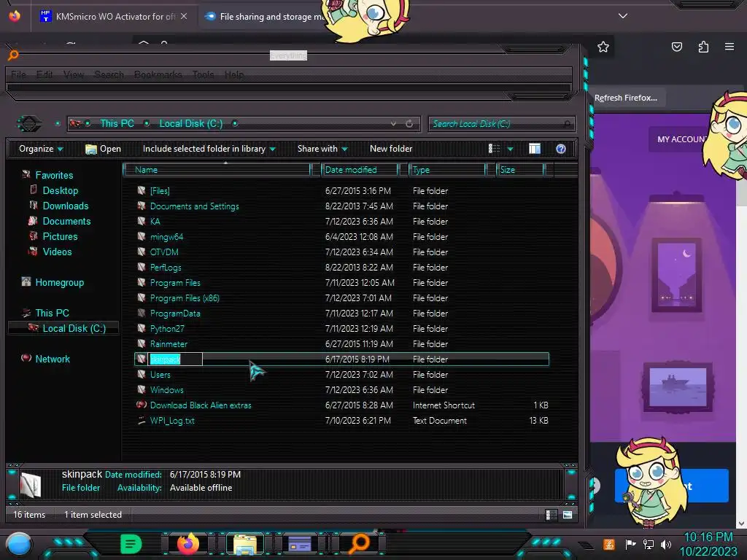The image size is (747, 560).
Task: Bookmark this page star icon
Action: pos(603,47)
